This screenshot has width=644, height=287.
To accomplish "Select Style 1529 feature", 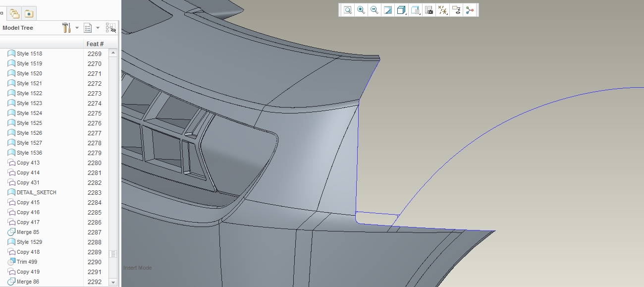I will pyautogui.click(x=29, y=242).
